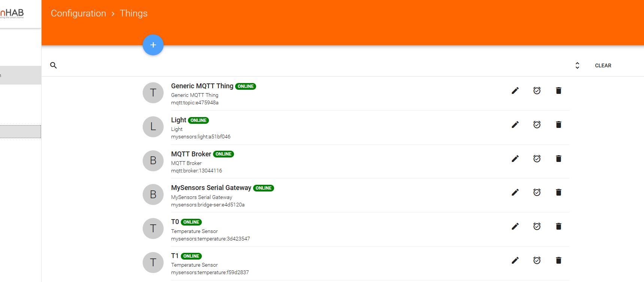644x282 pixels.
Task: Select the UID mysensors:temperature:f59d2837
Action: tap(210, 272)
